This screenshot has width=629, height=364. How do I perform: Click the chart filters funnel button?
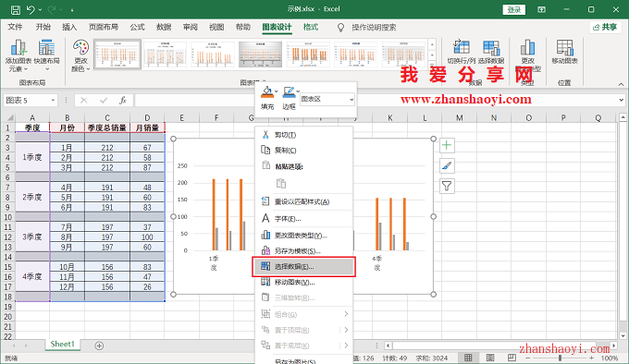447,186
